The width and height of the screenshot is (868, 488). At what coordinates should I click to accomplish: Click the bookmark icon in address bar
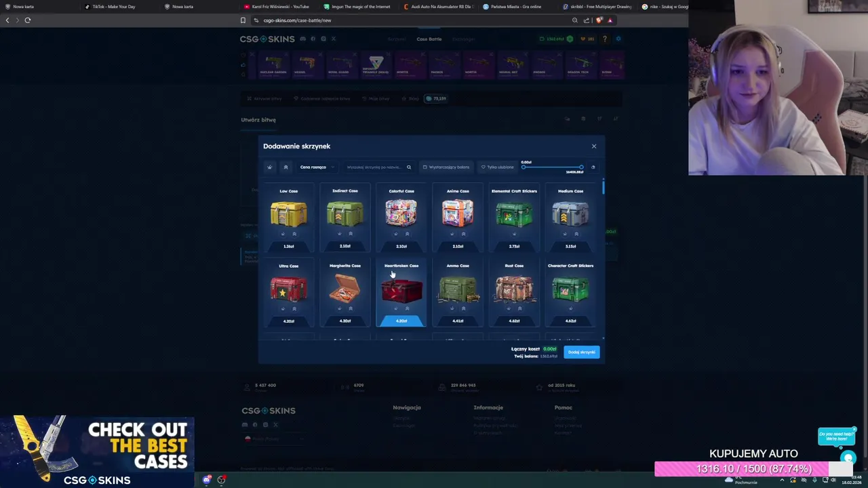[x=243, y=20]
